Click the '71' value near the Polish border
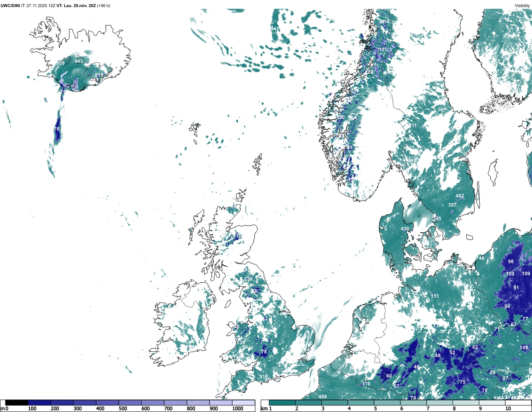 point(497,329)
